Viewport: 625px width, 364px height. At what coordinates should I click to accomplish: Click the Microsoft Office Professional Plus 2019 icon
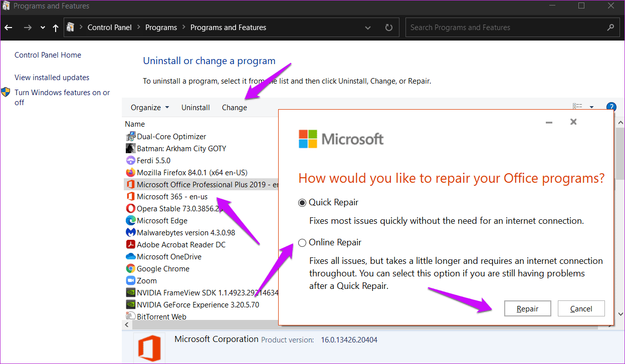130,184
